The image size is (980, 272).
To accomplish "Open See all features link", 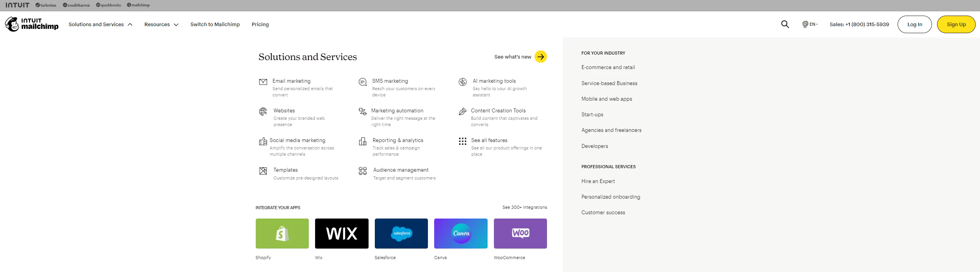I will [489, 140].
